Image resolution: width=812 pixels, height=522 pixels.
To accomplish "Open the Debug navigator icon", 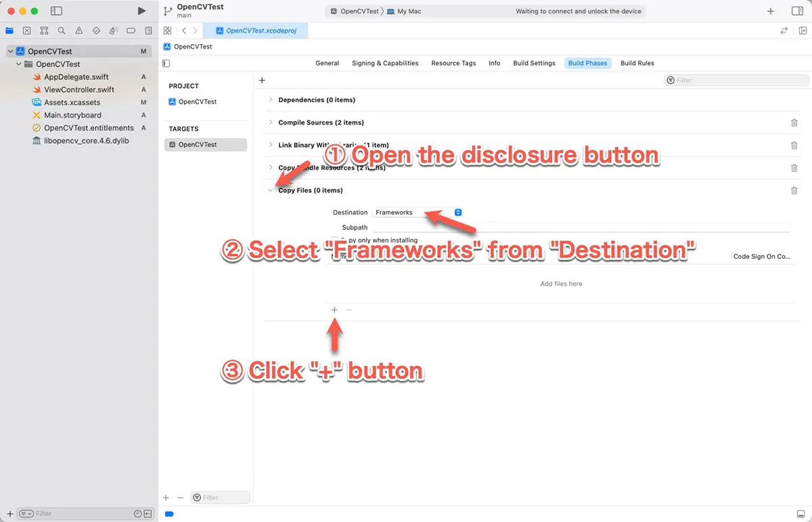I will (114, 30).
